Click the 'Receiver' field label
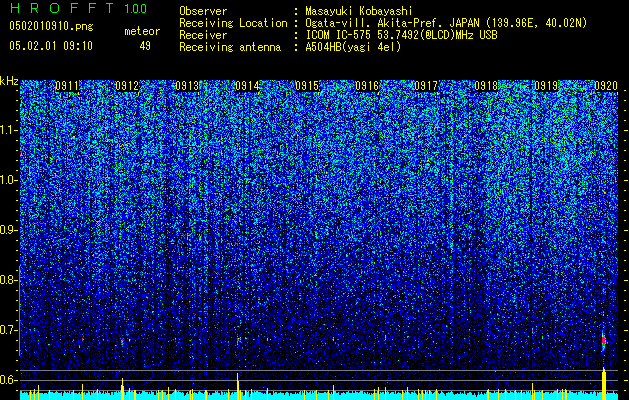This screenshot has width=629, height=400. (x=203, y=35)
